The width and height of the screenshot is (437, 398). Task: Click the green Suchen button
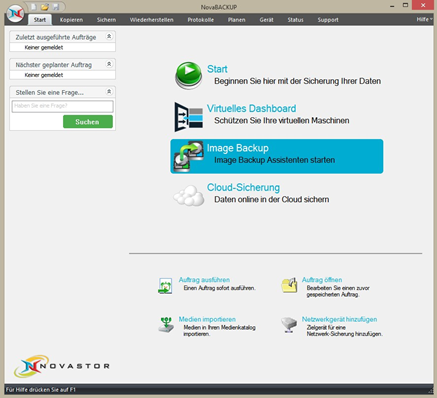(x=88, y=122)
